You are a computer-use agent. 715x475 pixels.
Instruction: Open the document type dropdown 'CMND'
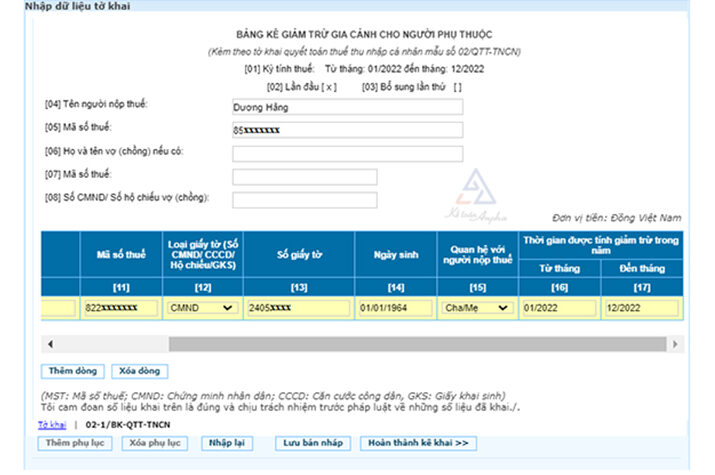tap(202, 308)
